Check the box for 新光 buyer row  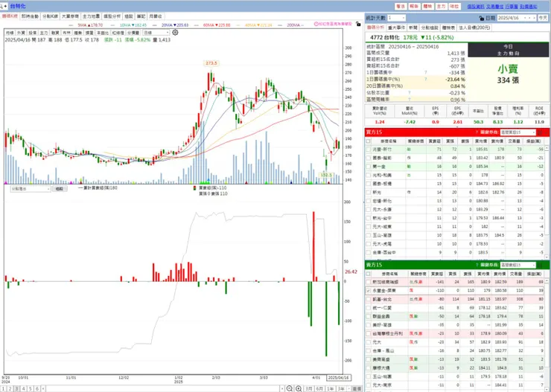pos(368,193)
